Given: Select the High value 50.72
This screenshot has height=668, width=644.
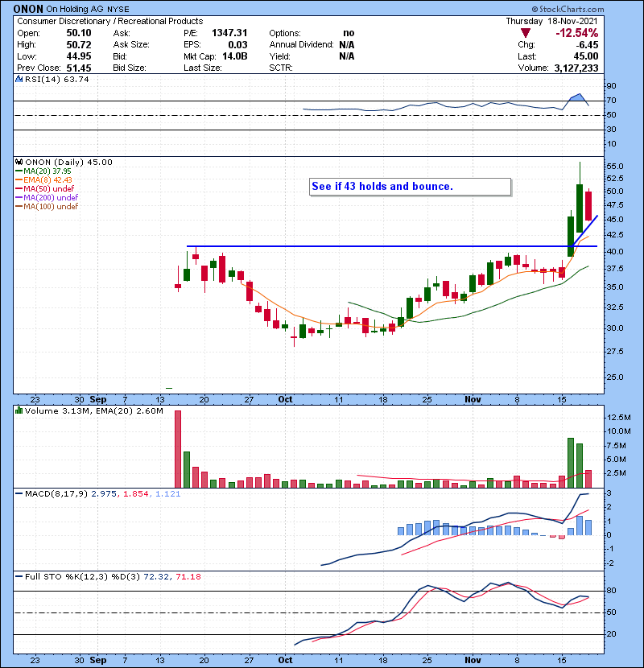Looking at the screenshot, I should [x=79, y=45].
